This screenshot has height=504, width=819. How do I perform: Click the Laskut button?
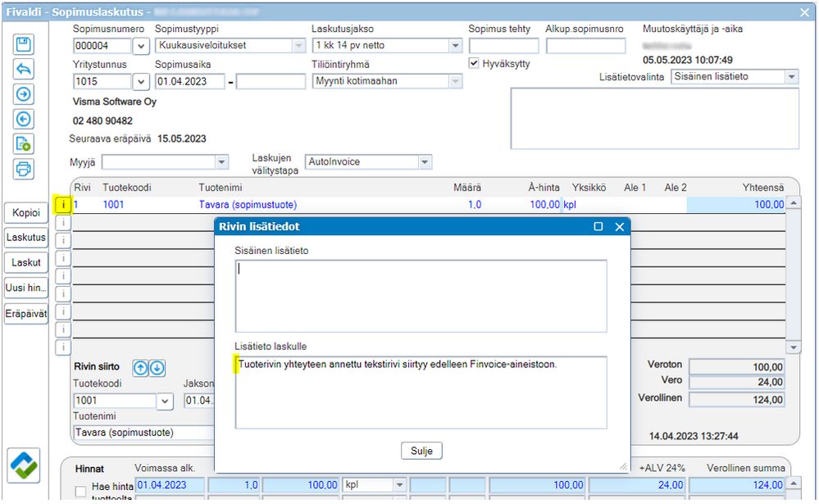coord(26,263)
